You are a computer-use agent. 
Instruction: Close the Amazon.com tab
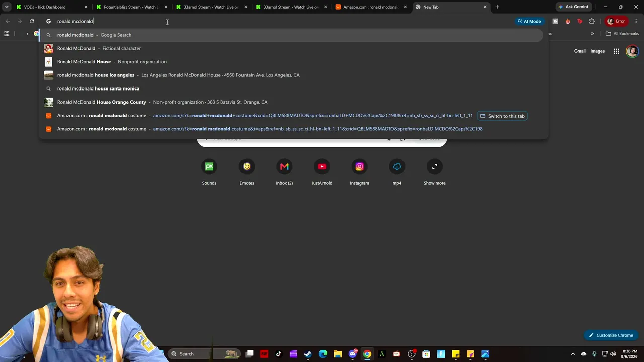click(x=405, y=7)
